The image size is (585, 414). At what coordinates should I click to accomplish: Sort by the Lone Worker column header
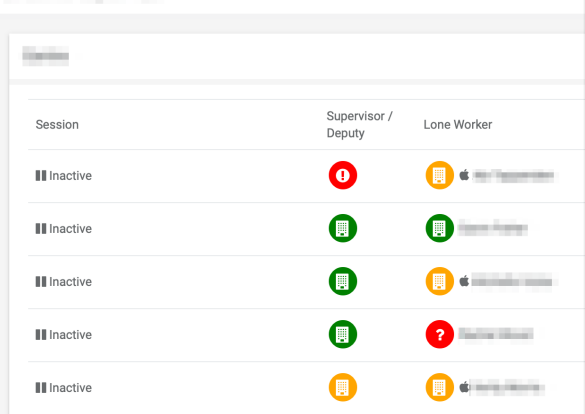(458, 125)
